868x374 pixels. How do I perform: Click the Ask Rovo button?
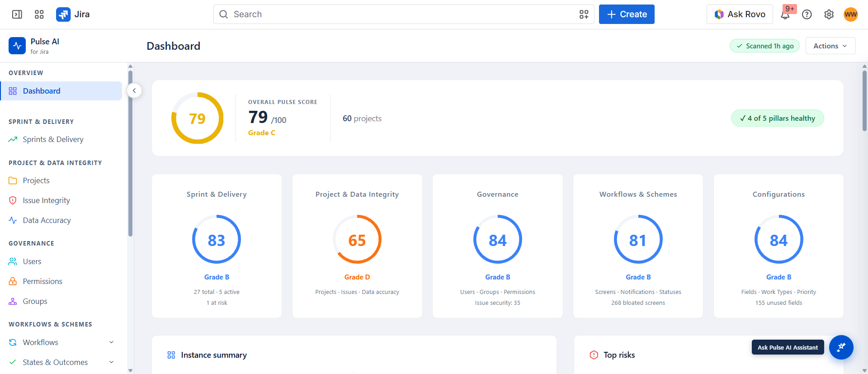(x=740, y=14)
